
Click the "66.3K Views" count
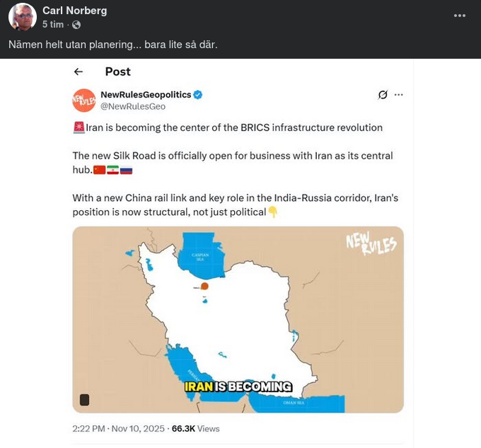(196, 428)
